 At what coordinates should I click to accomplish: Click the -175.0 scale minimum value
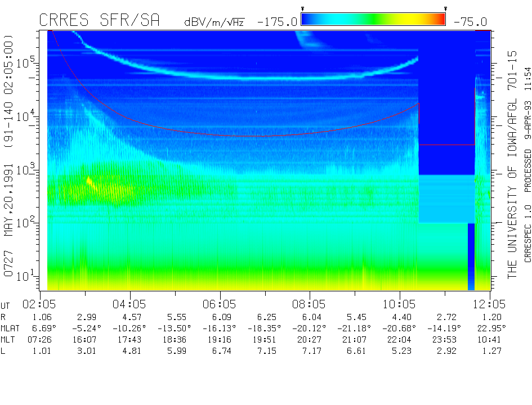[x=277, y=22]
